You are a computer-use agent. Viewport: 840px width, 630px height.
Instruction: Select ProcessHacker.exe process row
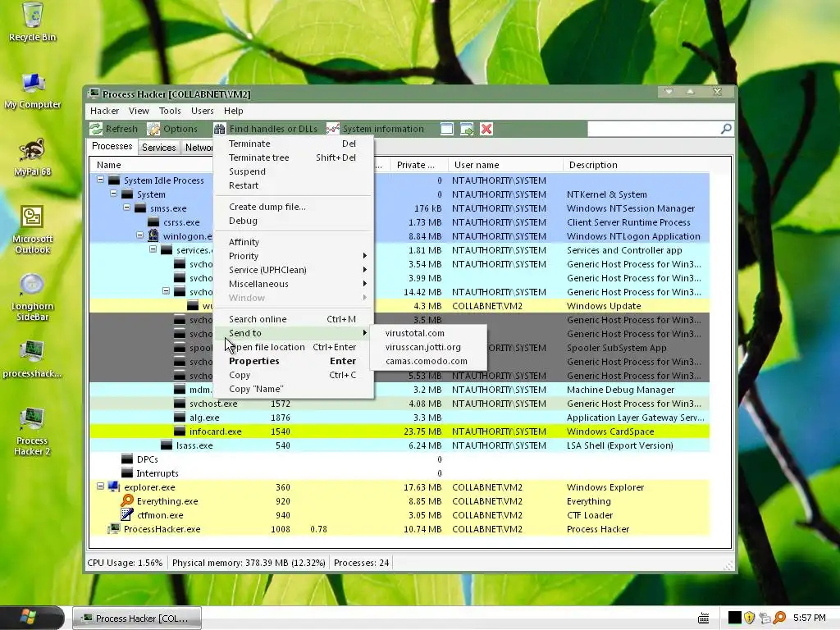(399, 529)
